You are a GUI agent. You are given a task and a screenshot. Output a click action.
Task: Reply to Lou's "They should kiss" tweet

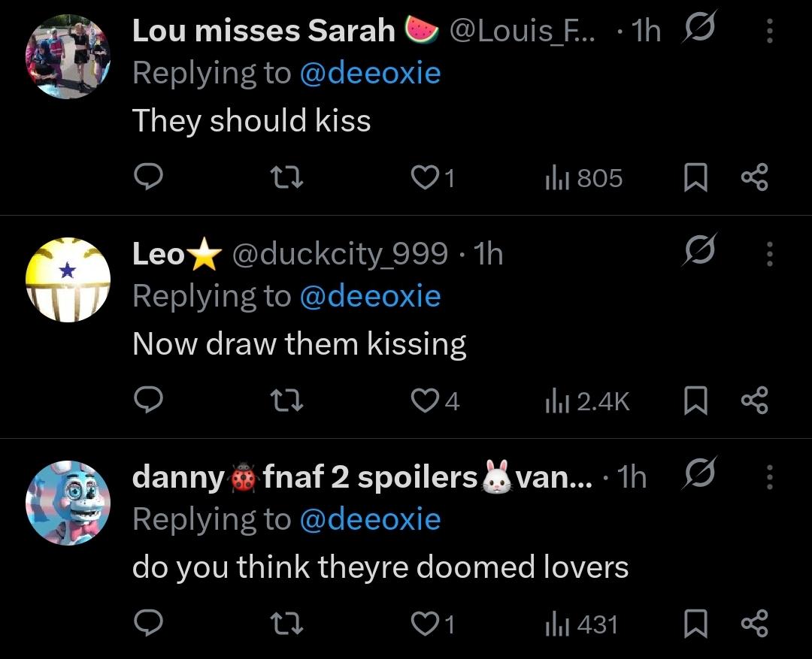click(x=148, y=178)
